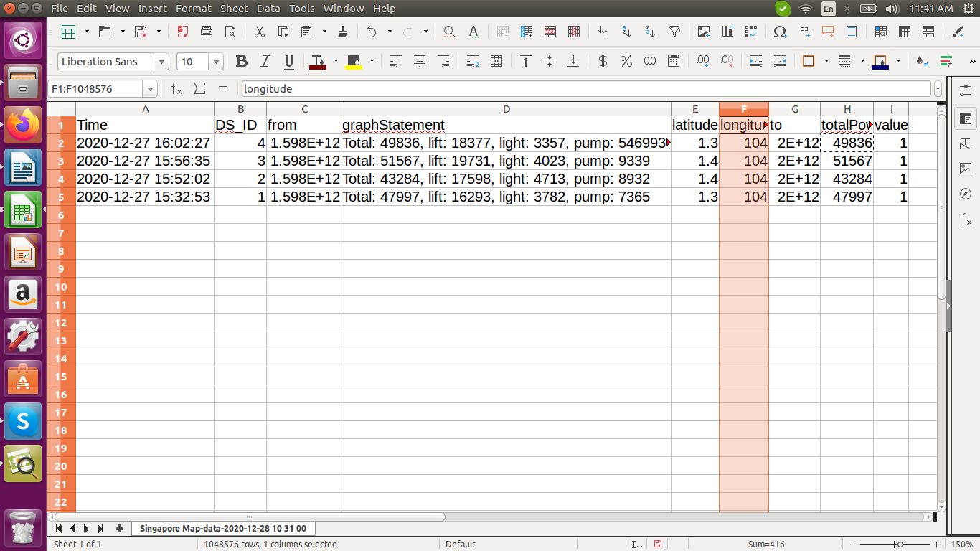Image resolution: width=980 pixels, height=551 pixels.
Task: Toggle Wrap Text
Action: pos(473,62)
